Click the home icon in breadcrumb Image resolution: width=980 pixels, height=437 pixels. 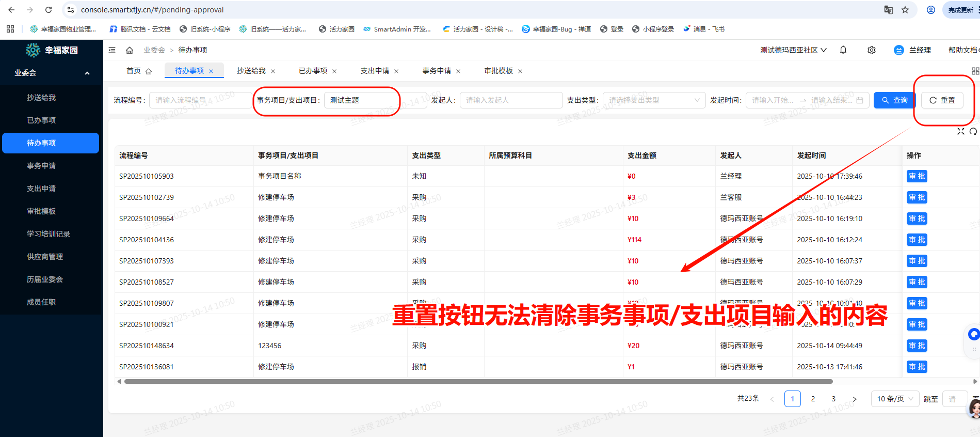point(130,50)
